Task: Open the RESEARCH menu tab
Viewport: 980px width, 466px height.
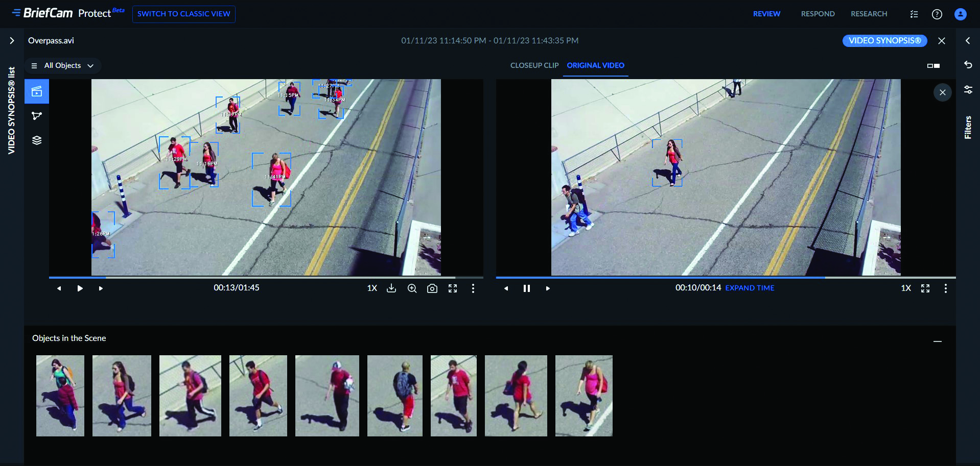Action: pyautogui.click(x=869, y=14)
